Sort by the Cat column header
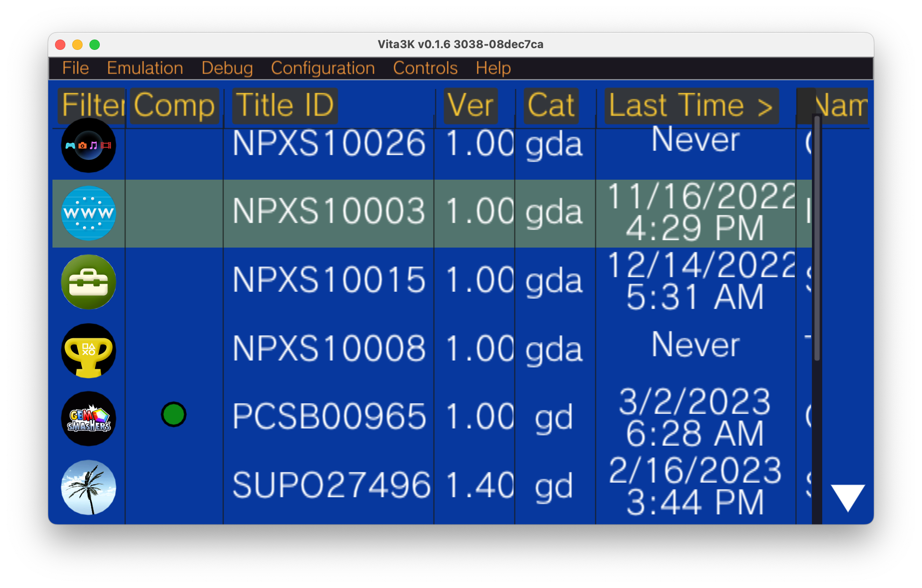The image size is (922, 588). click(551, 106)
